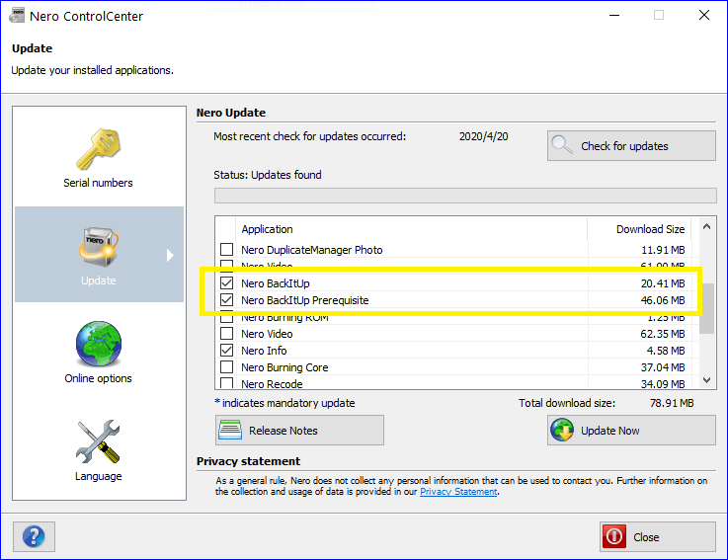Select the Update box icon in sidebar
Screen dimensions: 728x560
tap(99, 246)
